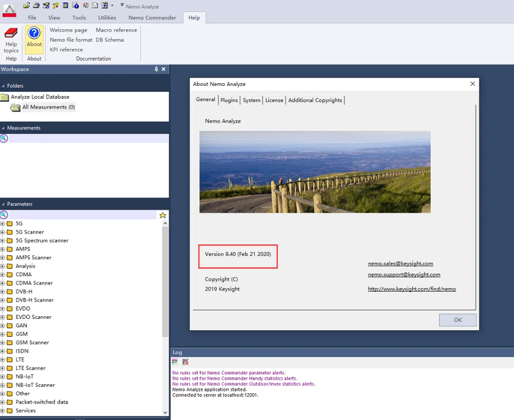This screenshot has width=514, height=420.
Task: Select the Services tree item
Action: [x=26, y=411]
